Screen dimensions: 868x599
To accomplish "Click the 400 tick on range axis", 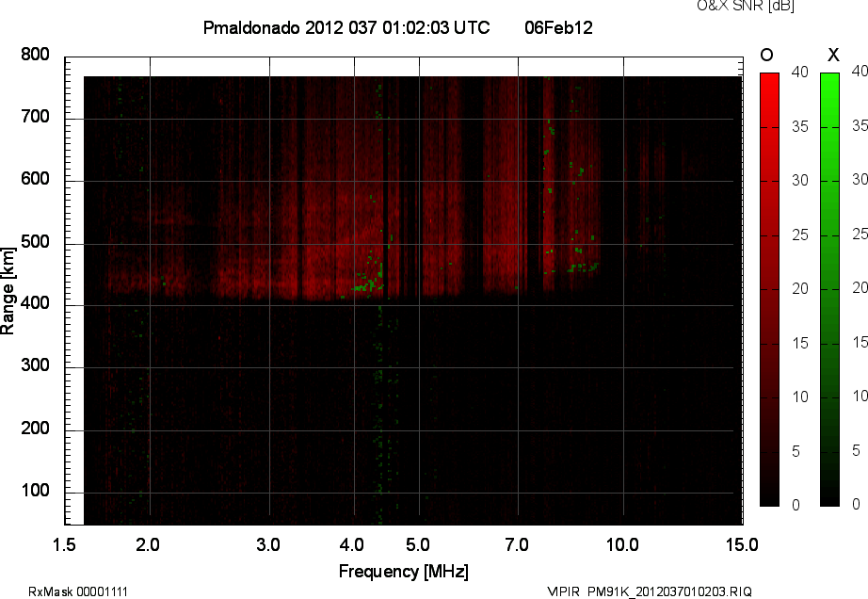I will [36, 304].
